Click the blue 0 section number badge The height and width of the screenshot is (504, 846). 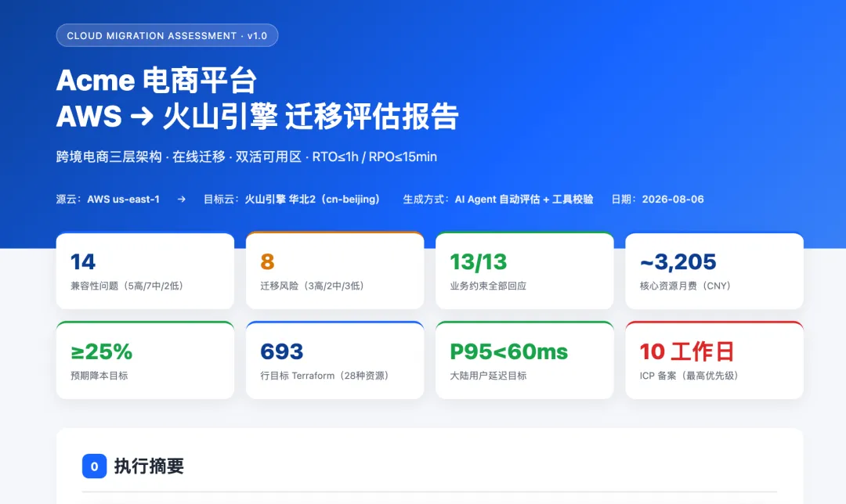click(x=95, y=466)
